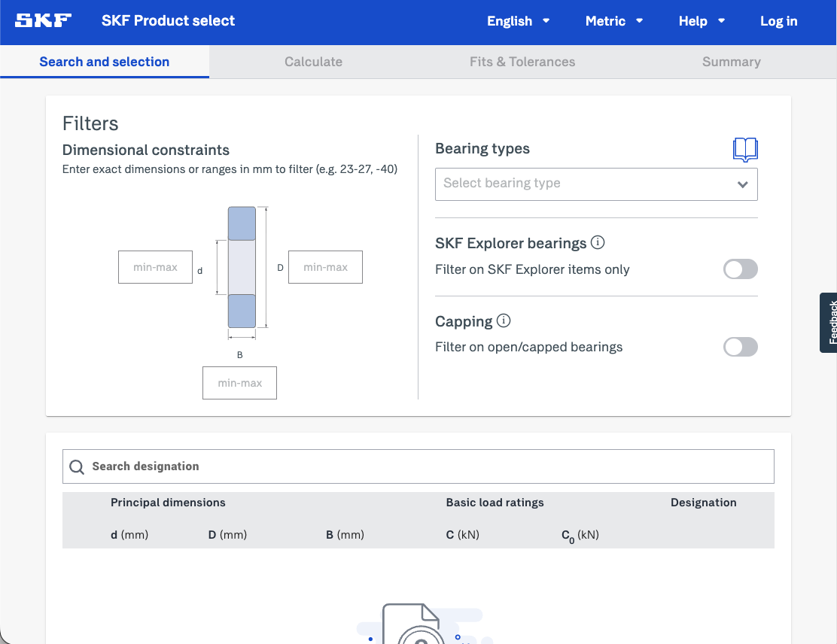Screen dimensions: 837x644
Task: Show info for SKF Explorer bearings
Action: [598, 243]
